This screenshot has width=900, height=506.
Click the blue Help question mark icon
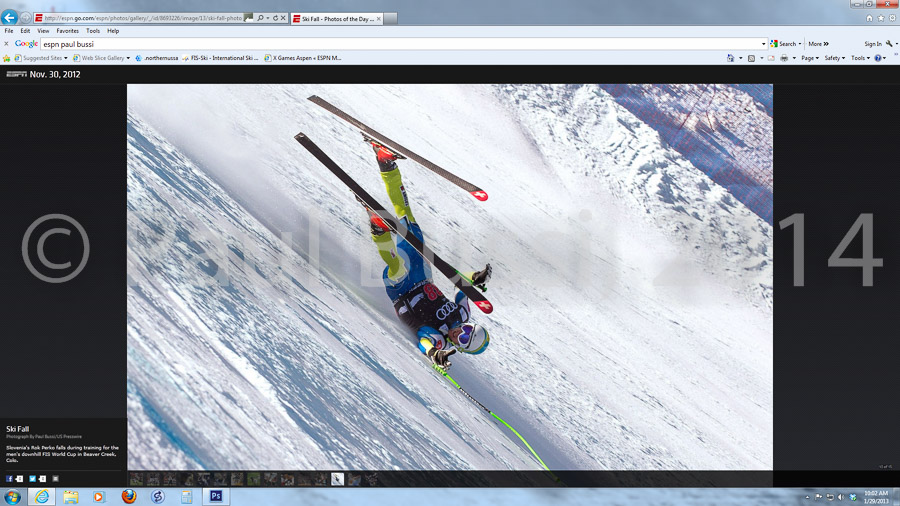(878, 58)
